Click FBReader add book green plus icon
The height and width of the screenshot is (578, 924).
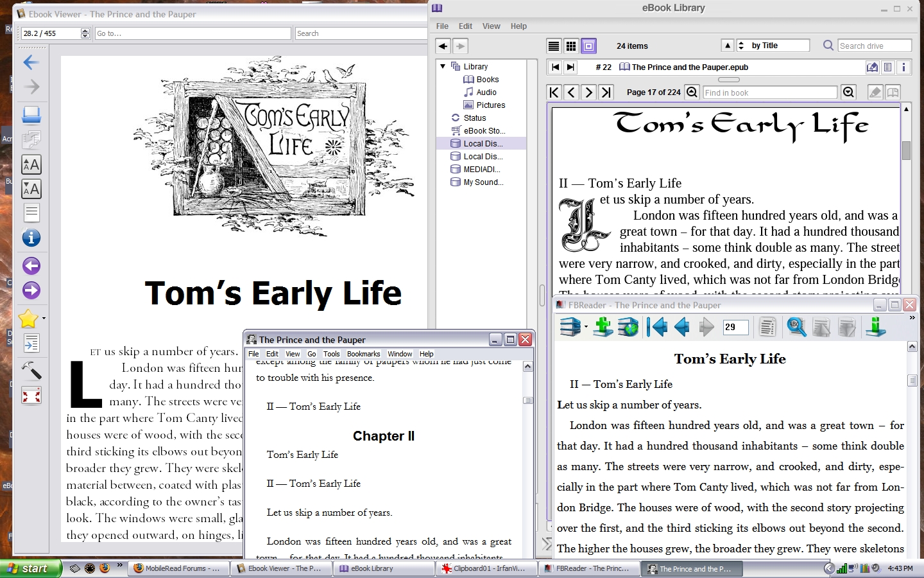coord(603,327)
